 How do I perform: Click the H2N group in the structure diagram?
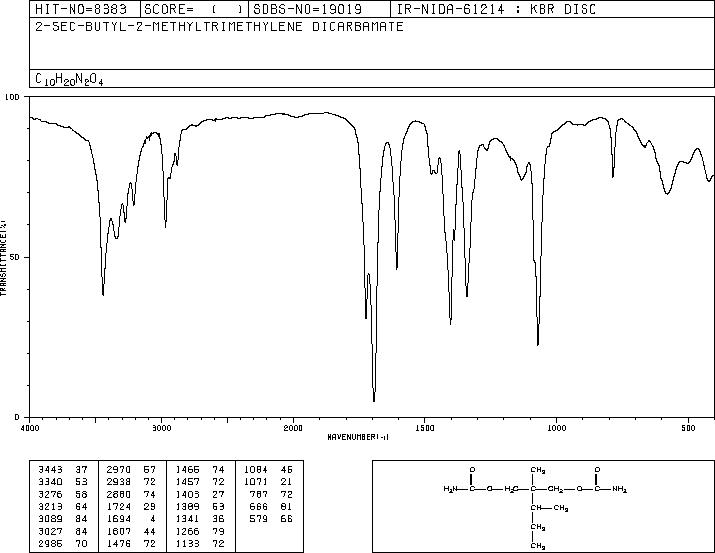point(450,489)
